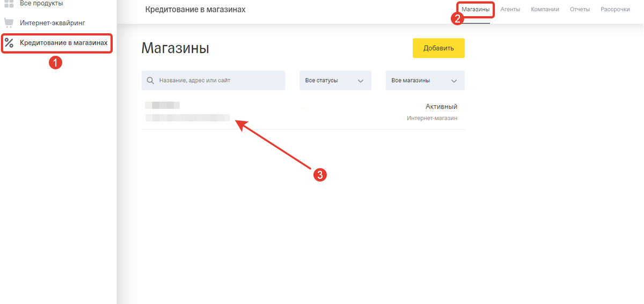Select the Отчеты tab
Viewport: 644px width, 304px height.
pyautogui.click(x=580, y=9)
